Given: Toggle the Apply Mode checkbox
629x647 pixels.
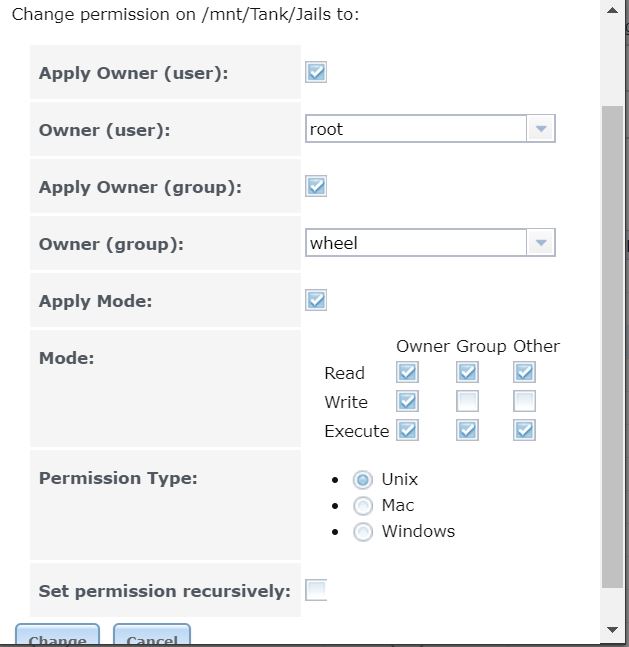Looking at the screenshot, I should (316, 300).
